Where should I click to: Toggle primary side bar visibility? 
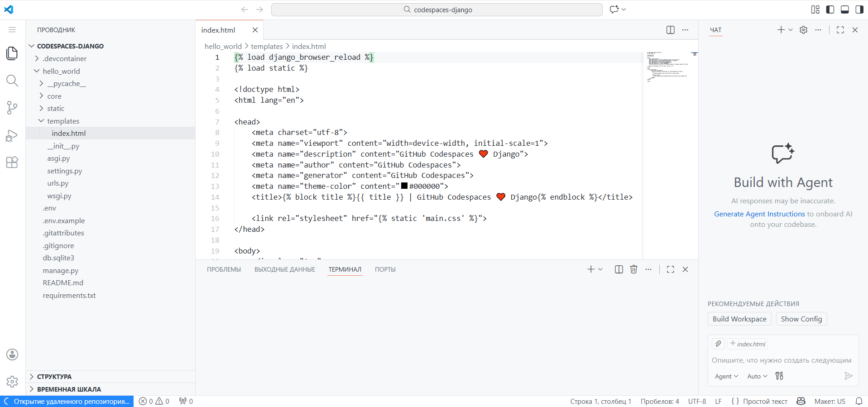pos(830,10)
